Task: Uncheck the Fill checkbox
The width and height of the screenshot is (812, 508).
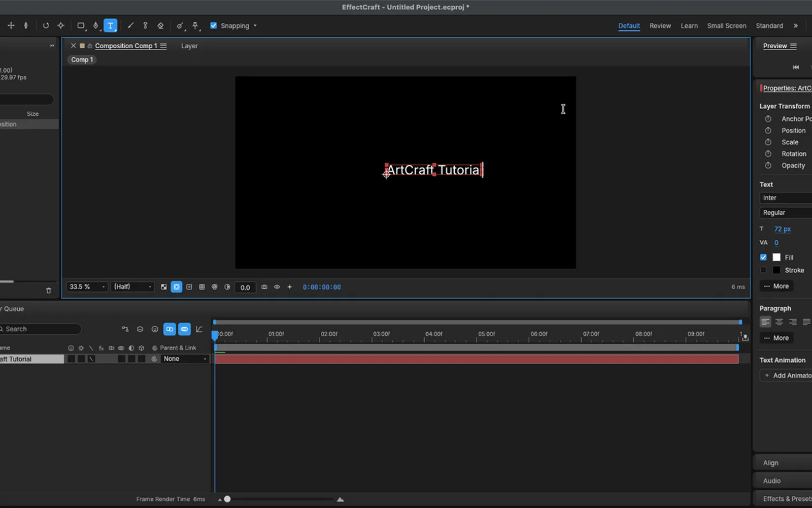Action: click(x=763, y=258)
